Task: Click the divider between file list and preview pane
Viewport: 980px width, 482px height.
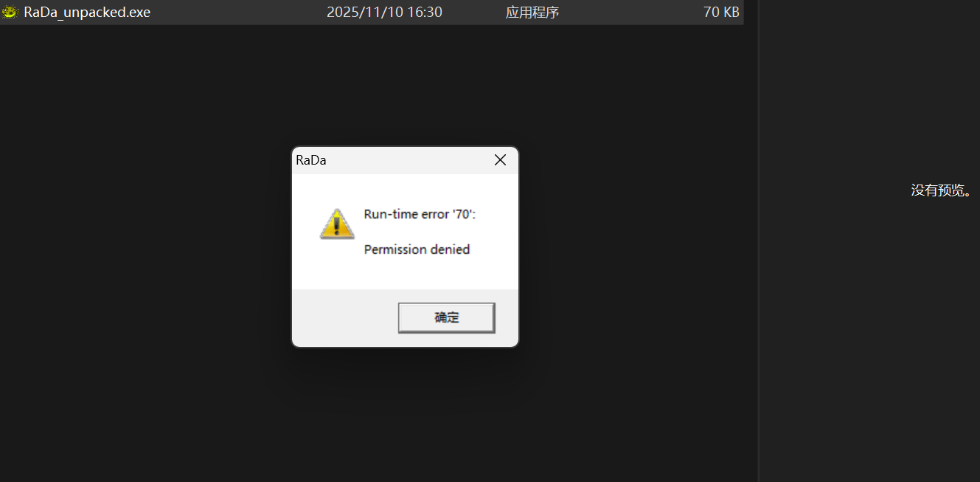Action: [758, 241]
